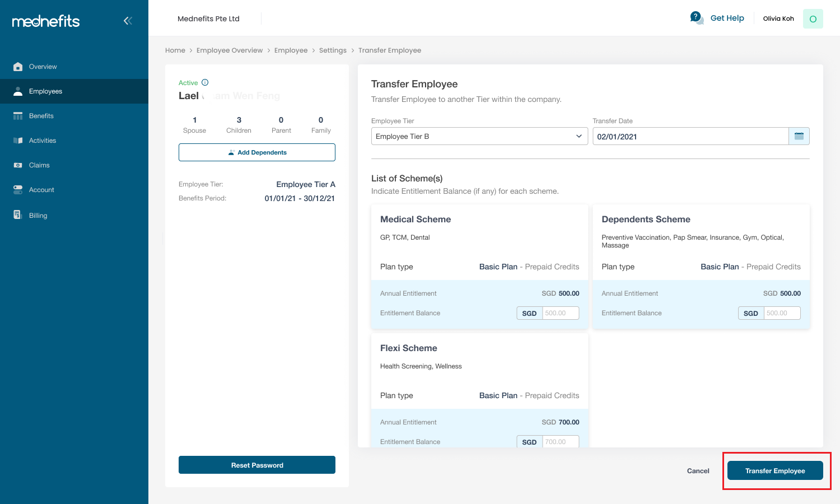
Task: Click the Transfer Employee button
Action: [x=775, y=470]
